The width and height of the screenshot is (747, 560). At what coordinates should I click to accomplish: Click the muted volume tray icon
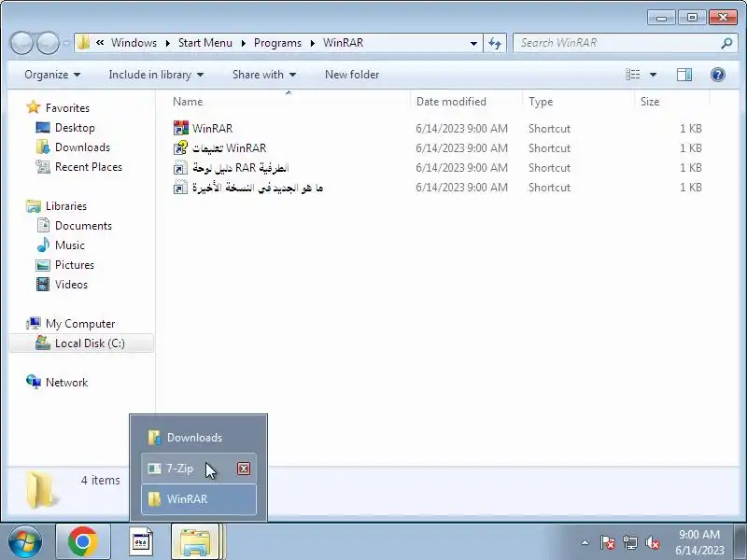coord(652,542)
